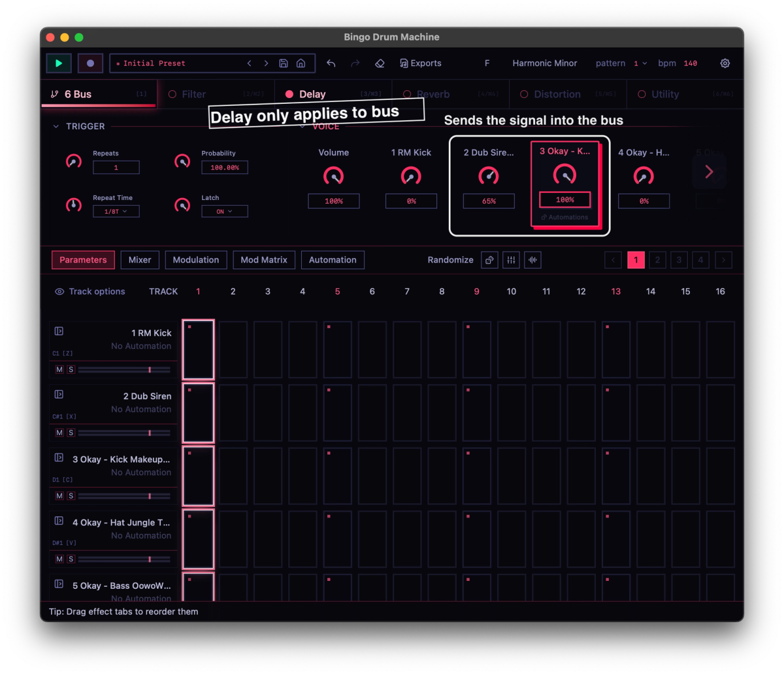Save the current preset with the disk icon
784x675 pixels.
click(284, 63)
